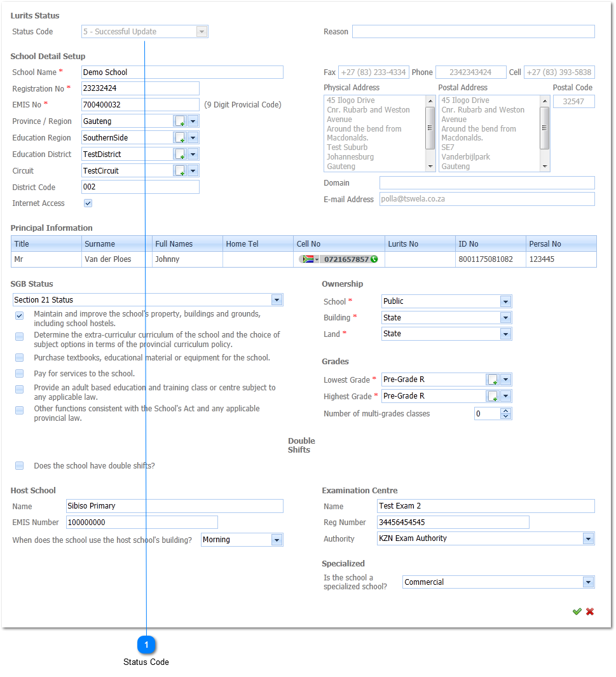
Task: Open the Status Code dropdown
Action: pyautogui.click(x=202, y=32)
